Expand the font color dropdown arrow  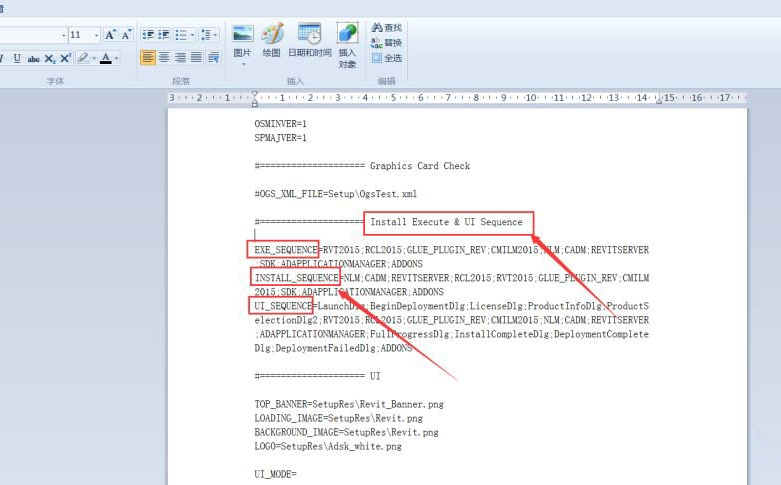tap(117, 58)
